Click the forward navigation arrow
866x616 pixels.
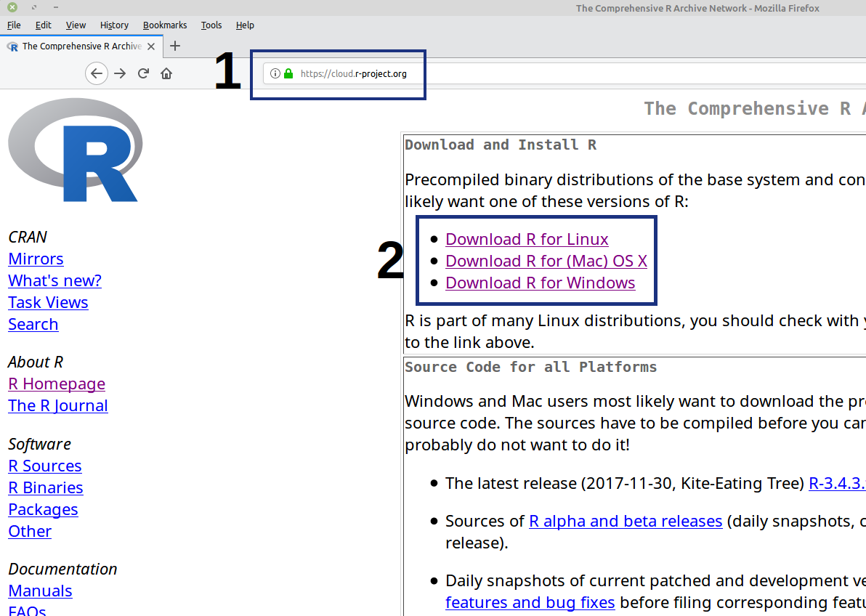pyautogui.click(x=120, y=73)
